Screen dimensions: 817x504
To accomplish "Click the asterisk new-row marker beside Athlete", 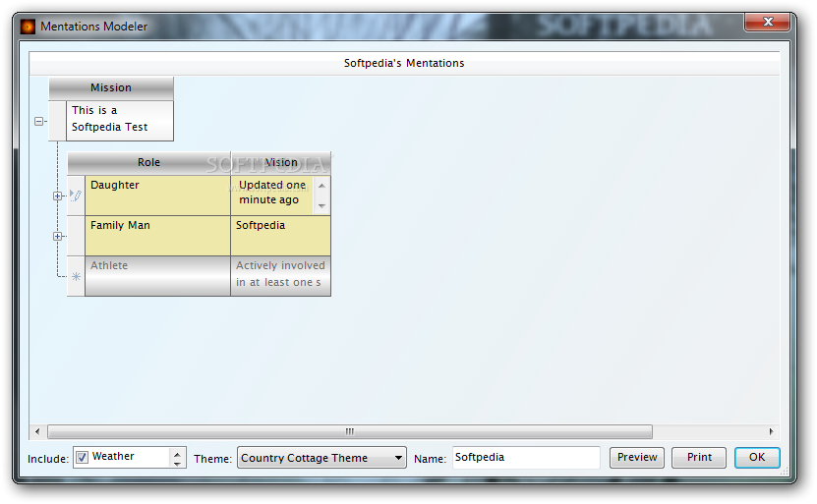I will (x=76, y=276).
